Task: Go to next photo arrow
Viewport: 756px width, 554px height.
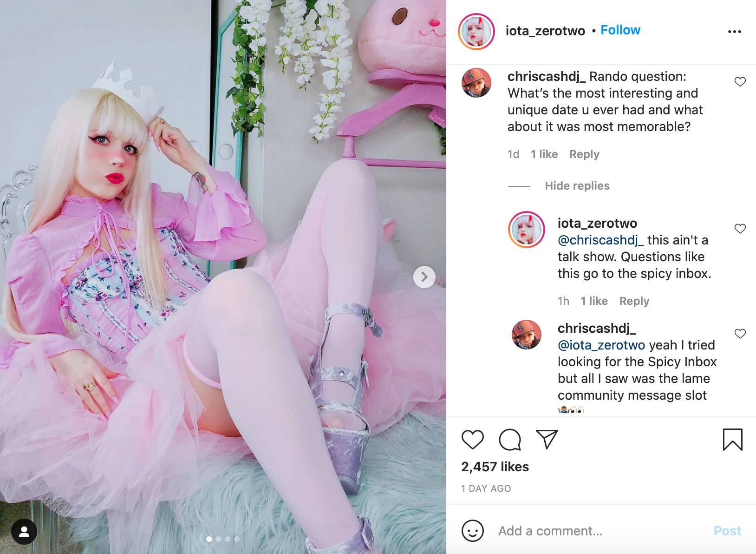Action: 424,277
